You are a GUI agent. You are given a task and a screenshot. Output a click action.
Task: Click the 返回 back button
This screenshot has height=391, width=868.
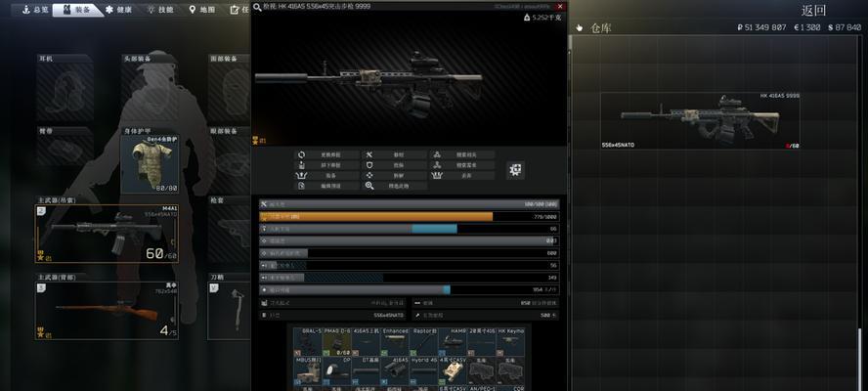coord(813,10)
